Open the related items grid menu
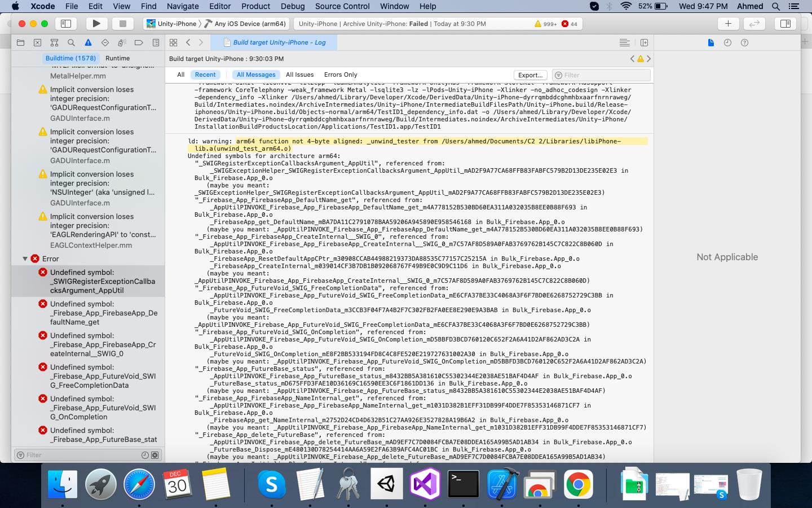 point(174,42)
